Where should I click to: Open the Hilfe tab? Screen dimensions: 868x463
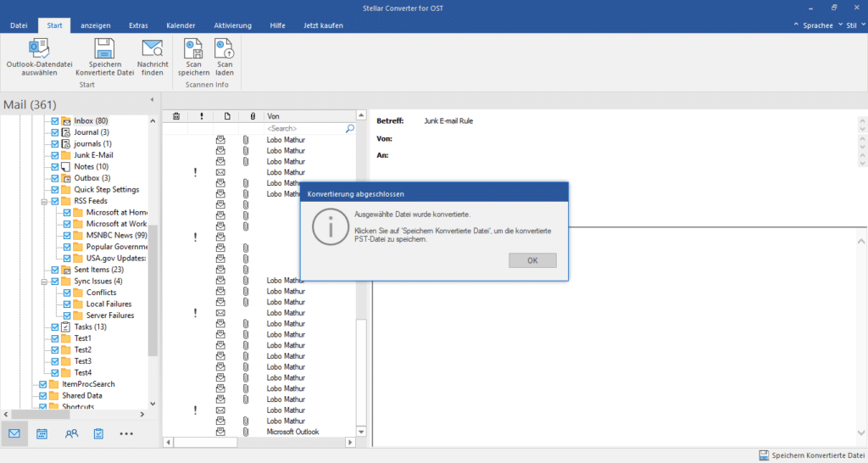(x=277, y=25)
